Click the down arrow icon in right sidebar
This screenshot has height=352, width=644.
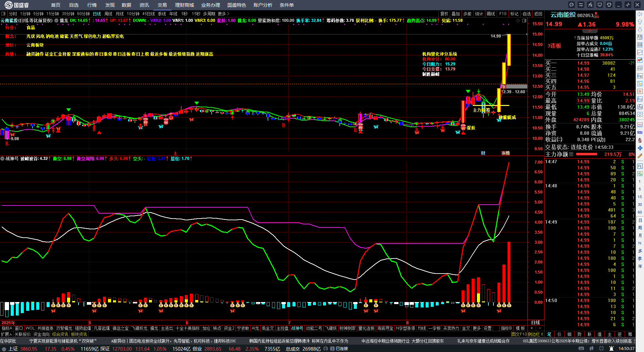click(x=640, y=30)
